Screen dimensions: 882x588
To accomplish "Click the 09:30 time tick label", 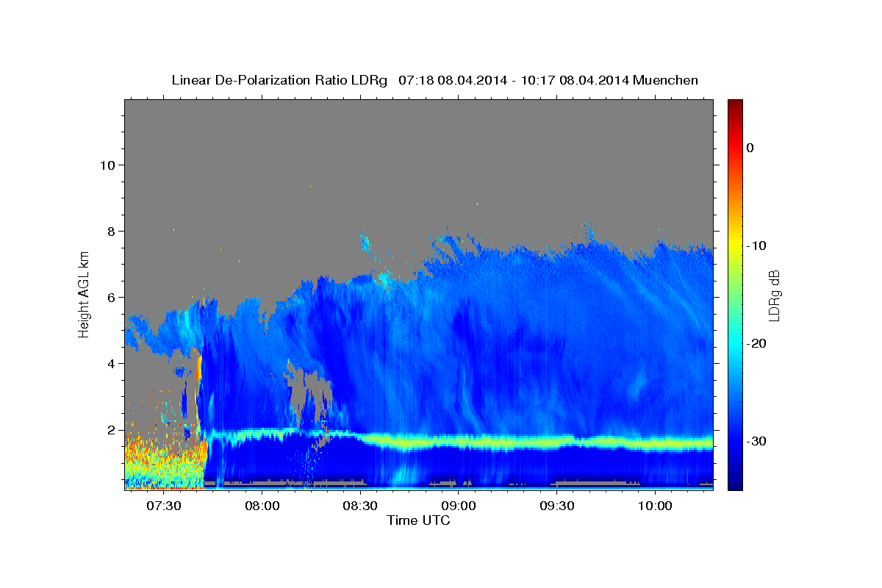I will tap(556, 506).
